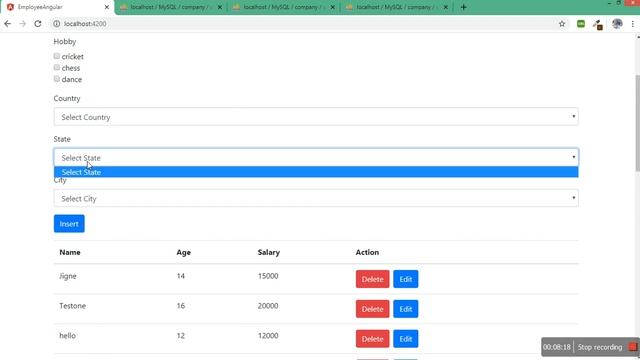Viewport: 640px width, 360px height.
Task: Edit the hello employee row
Action: 406,339
